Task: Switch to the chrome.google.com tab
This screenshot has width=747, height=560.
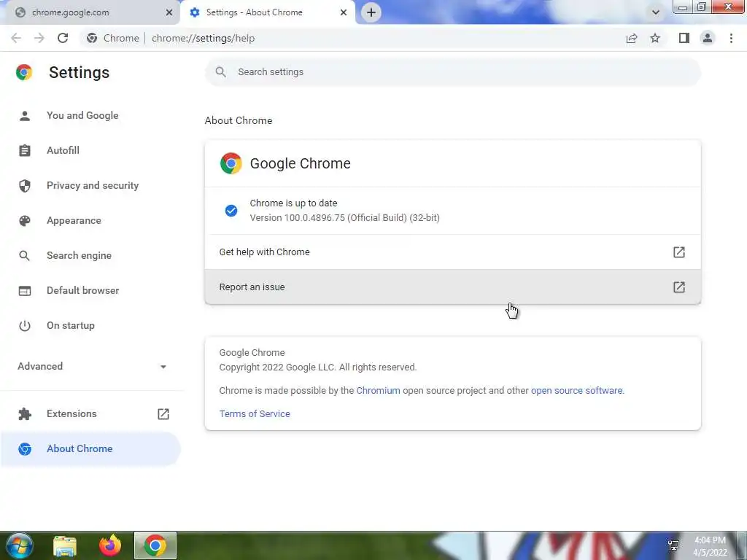Action: (x=90, y=12)
